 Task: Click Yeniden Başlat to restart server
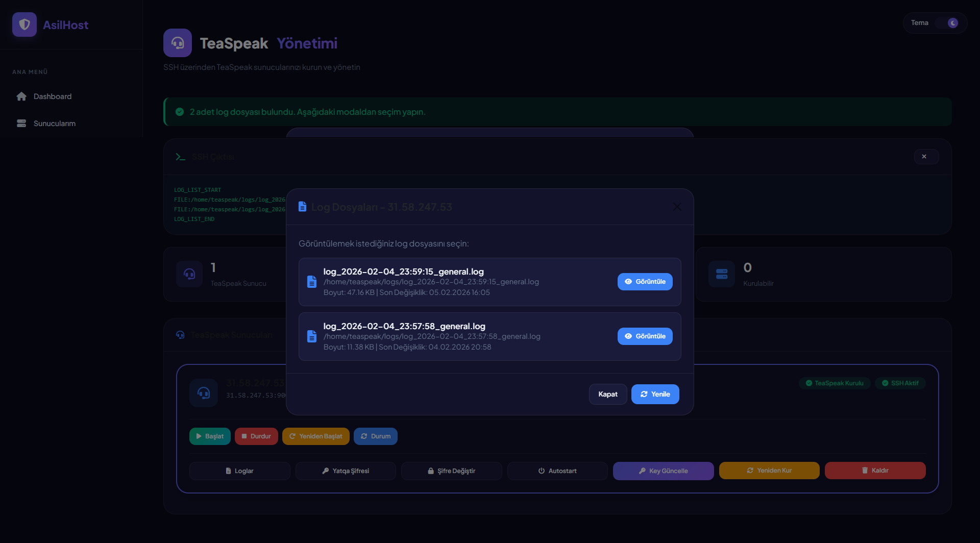(x=315, y=436)
